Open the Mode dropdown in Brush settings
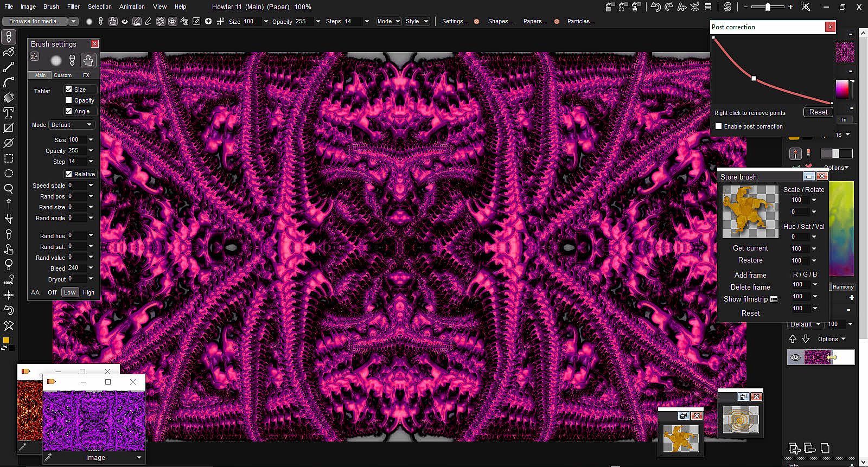This screenshot has height=467, width=868. 72,125
